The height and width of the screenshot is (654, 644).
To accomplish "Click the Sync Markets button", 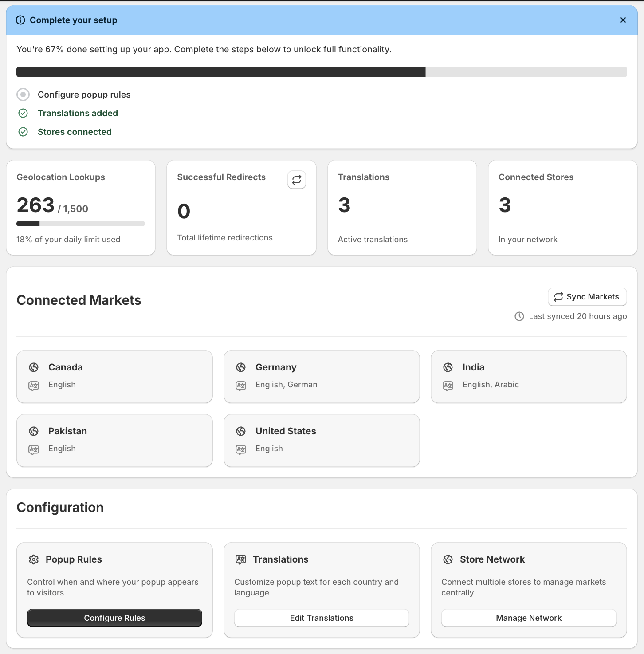I will tap(587, 296).
